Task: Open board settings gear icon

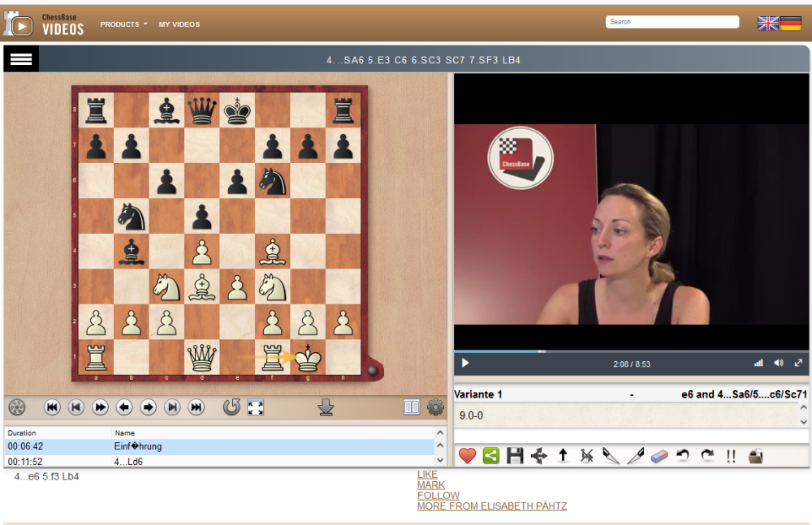Action: [436, 407]
